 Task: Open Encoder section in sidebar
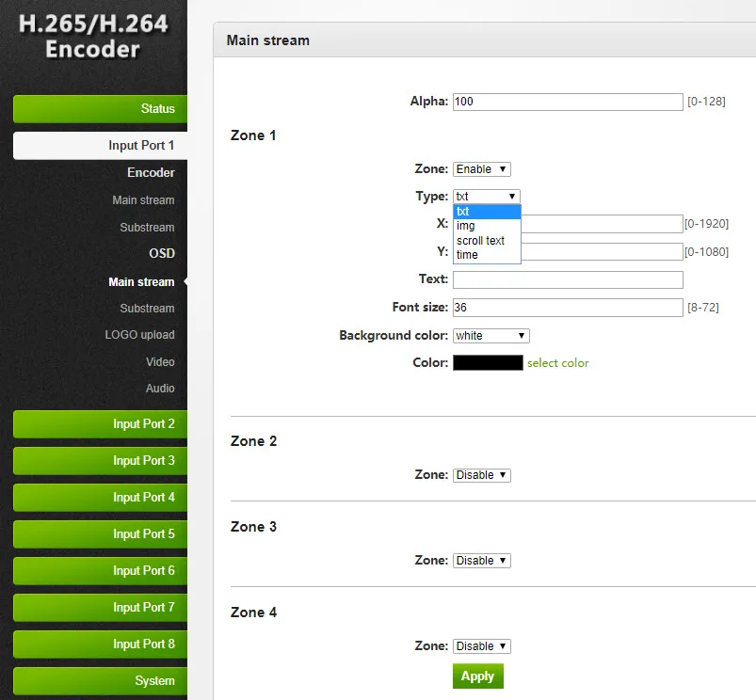click(x=151, y=172)
